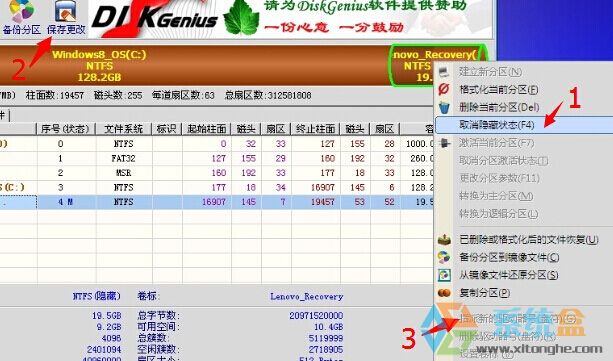613x361 pixels.
Task: Click sector value 34 in row 3
Action: [280, 187]
